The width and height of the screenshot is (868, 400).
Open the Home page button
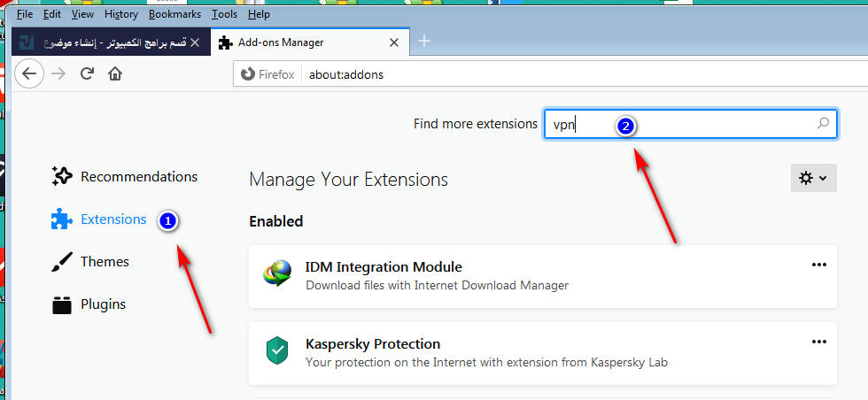[x=115, y=73]
